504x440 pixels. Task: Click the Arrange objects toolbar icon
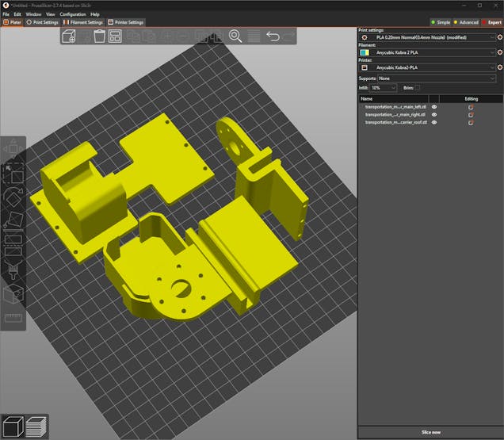115,36
